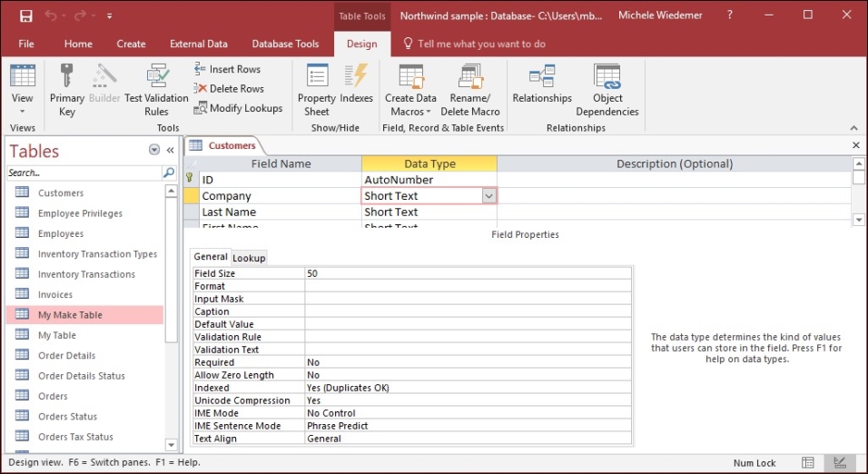Screen dimensions: 868x474
Task: Switch to the Create ribbon tab
Action: 131,44
